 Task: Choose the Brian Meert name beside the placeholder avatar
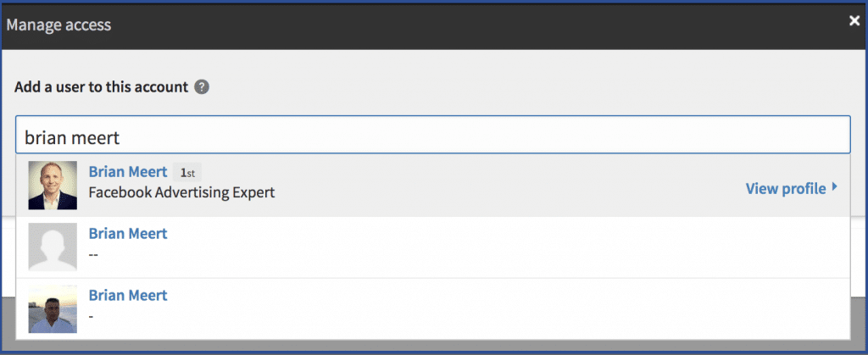click(128, 233)
